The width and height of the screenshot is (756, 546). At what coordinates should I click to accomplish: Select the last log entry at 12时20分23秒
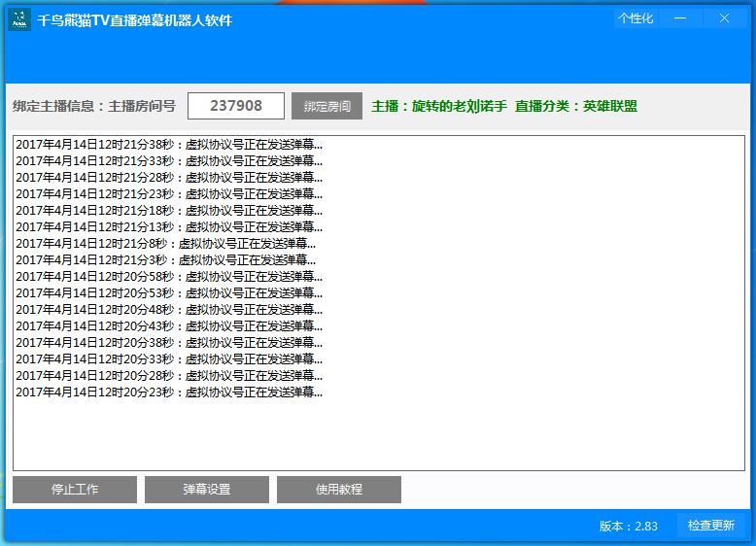pos(169,392)
